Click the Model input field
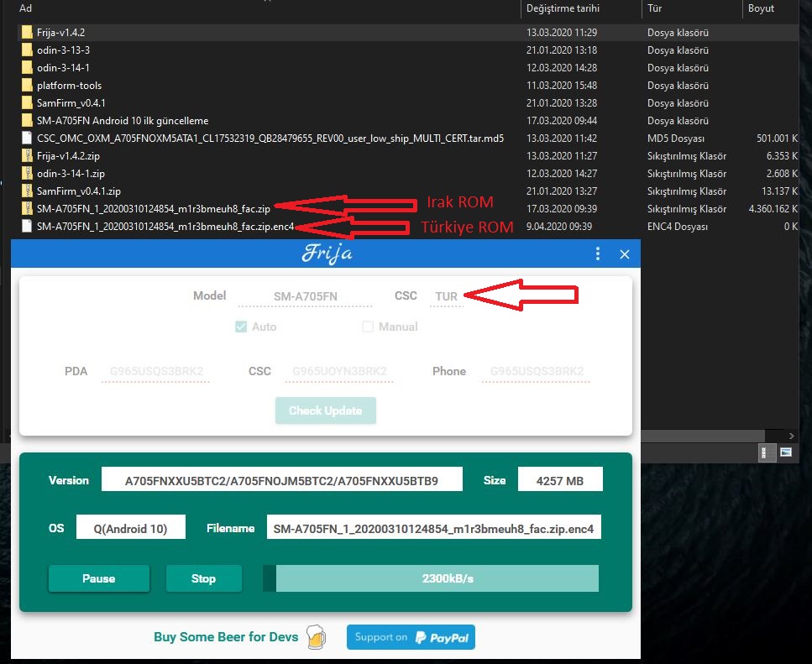812x664 pixels. [x=305, y=296]
